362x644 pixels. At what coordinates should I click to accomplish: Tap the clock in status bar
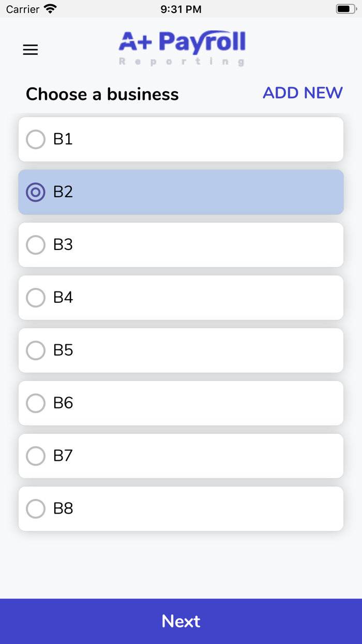181,9
